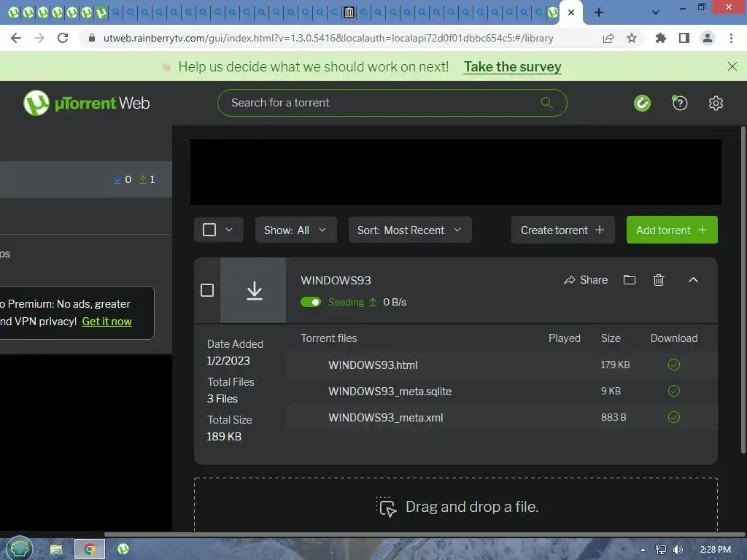The width and height of the screenshot is (747, 560).
Task: Click the vertical page scrollbar
Action: (x=743, y=289)
